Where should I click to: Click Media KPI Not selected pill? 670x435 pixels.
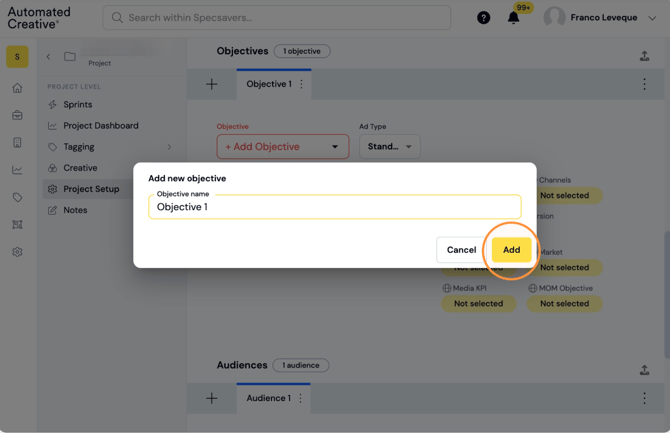478,304
